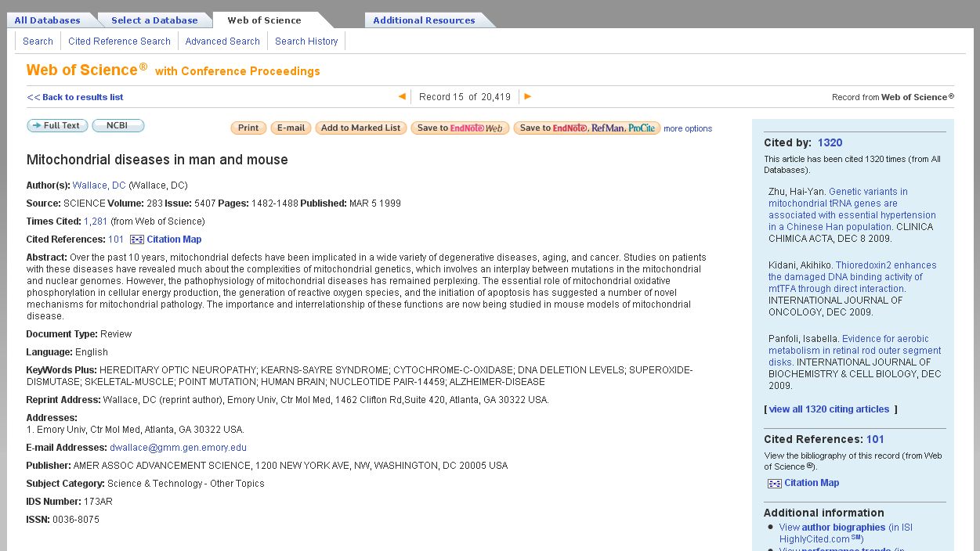Click the Subject Category line
This screenshot has height=551, width=980.
pos(146,484)
